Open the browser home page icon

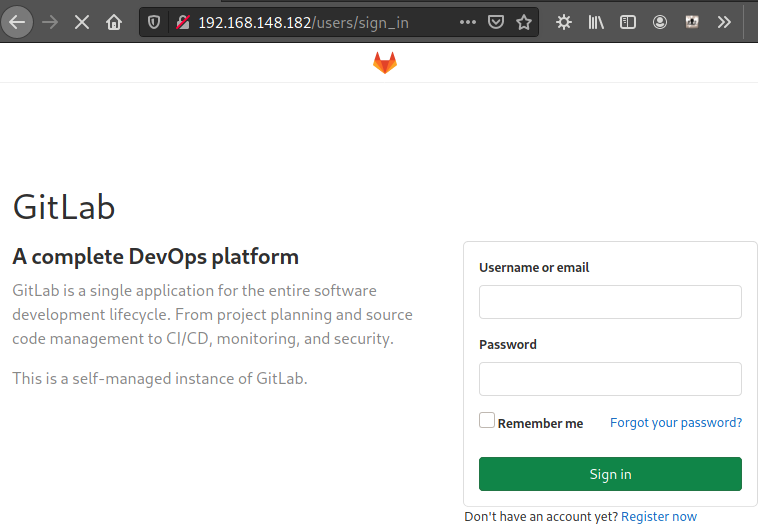point(114,22)
